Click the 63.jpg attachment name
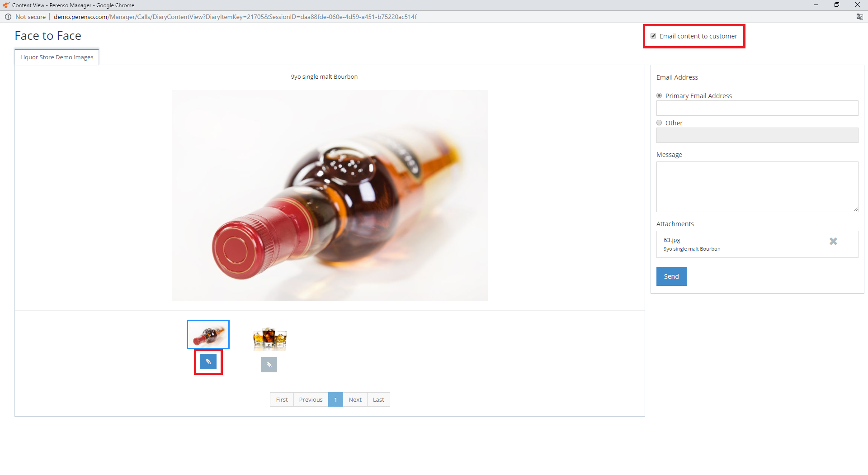The image size is (868, 475). (672, 240)
